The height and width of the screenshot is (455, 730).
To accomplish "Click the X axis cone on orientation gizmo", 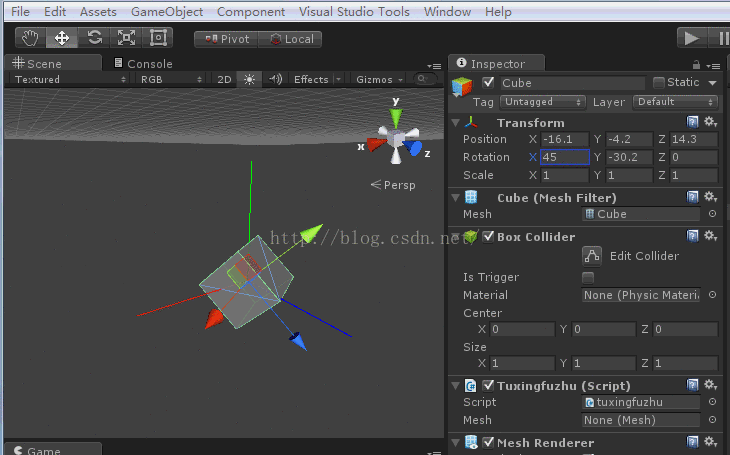I will point(376,144).
